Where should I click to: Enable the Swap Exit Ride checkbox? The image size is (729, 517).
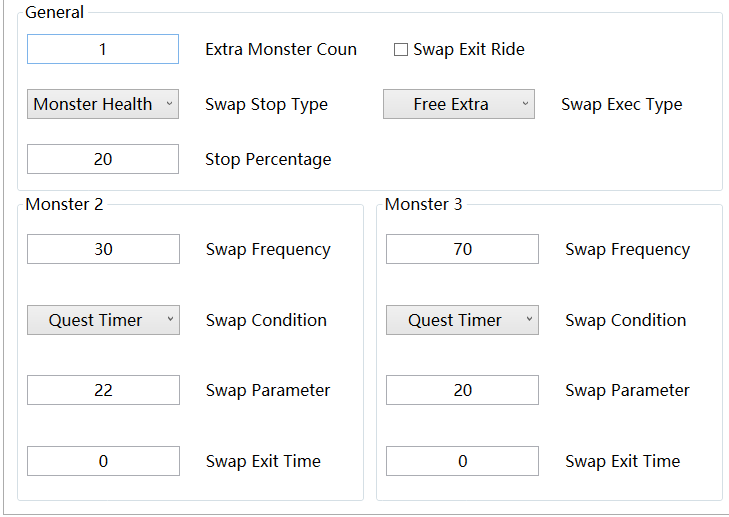(x=401, y=49)
